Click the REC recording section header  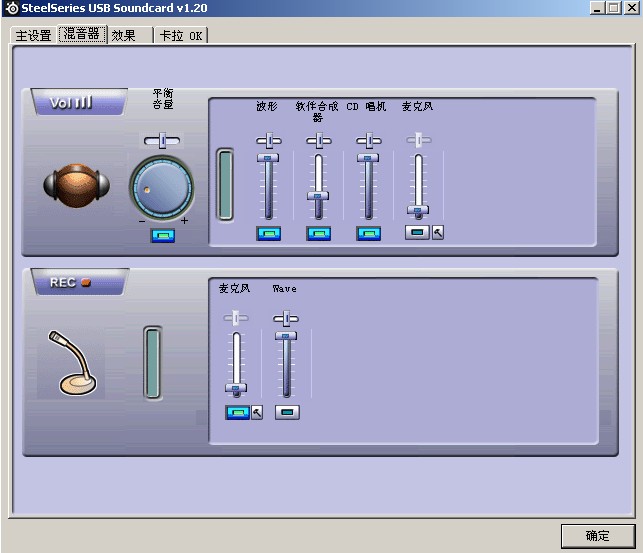point(80,282)
